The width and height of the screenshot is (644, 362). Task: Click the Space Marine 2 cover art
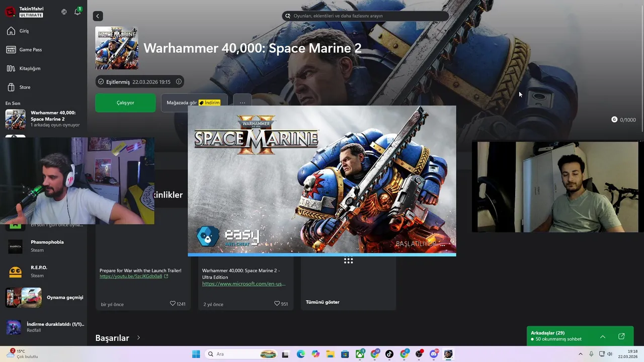(117, 48)
